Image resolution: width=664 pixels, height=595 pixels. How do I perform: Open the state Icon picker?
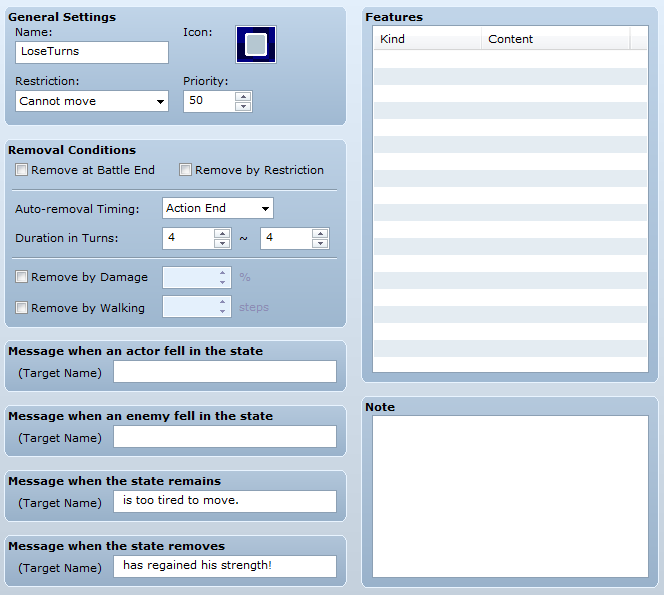point(256,44)
